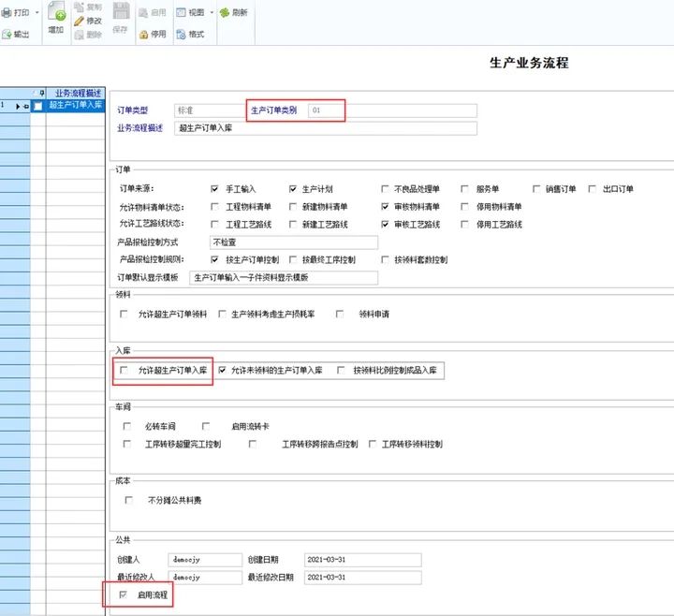Tick the 销售订单 order source checkbox

point(537,189)
